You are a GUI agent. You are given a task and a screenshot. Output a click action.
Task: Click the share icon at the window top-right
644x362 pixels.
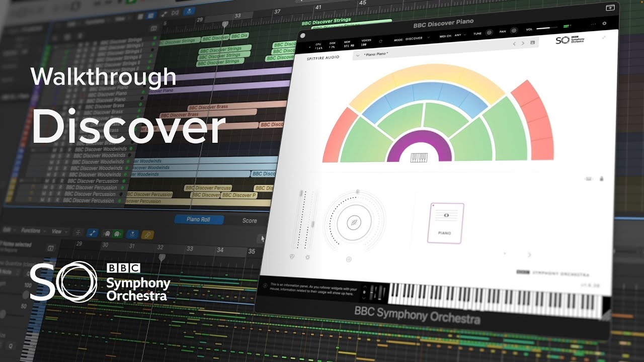point(610,8)
